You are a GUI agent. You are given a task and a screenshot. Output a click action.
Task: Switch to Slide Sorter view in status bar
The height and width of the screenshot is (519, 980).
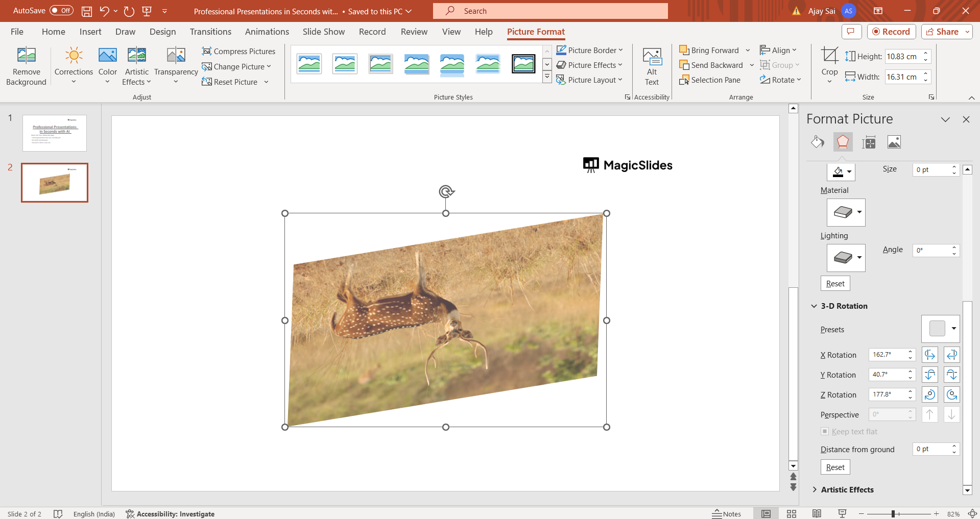click(791, 514)
